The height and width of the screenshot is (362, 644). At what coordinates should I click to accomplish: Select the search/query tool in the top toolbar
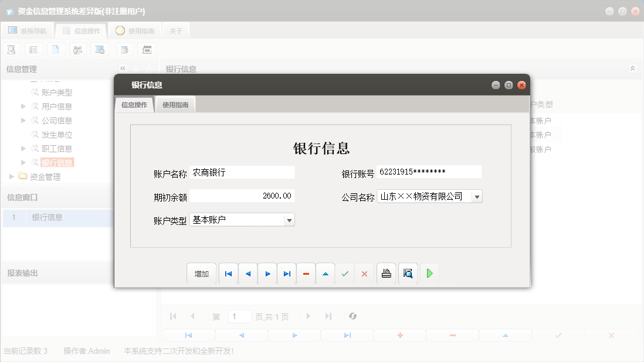pyautogui.click(x=11, y=49)
